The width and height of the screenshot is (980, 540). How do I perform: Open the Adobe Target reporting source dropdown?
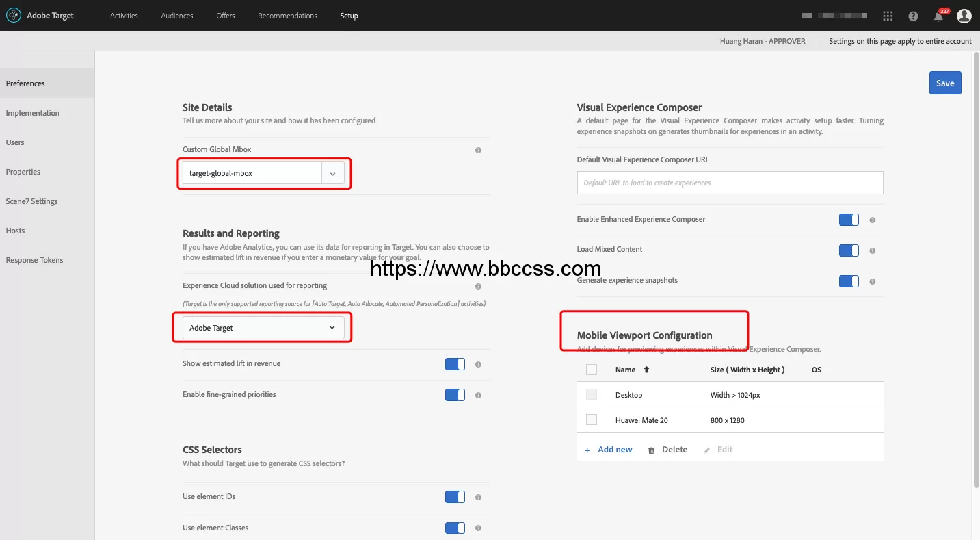[263, 328]
